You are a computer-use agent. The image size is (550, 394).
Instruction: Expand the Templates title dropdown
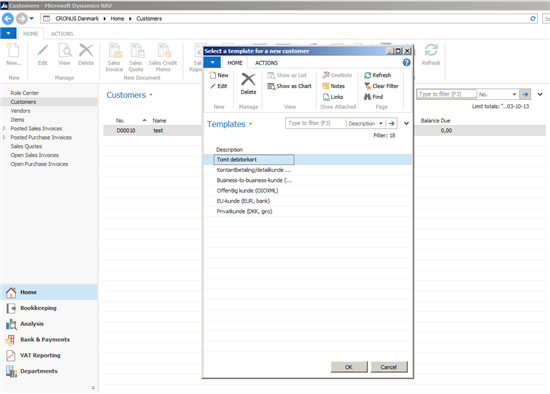tap(250, 124)
